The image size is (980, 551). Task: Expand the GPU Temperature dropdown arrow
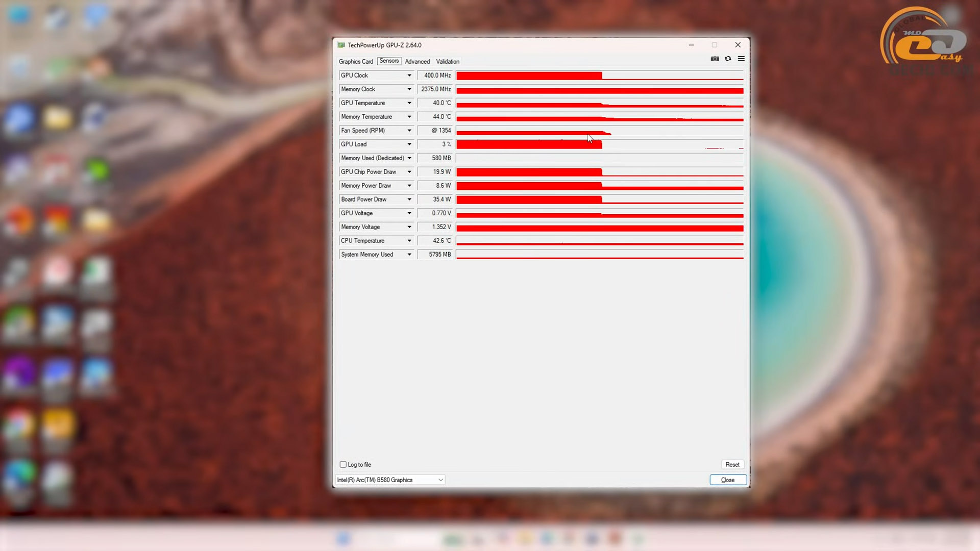[x=409, y=103]
